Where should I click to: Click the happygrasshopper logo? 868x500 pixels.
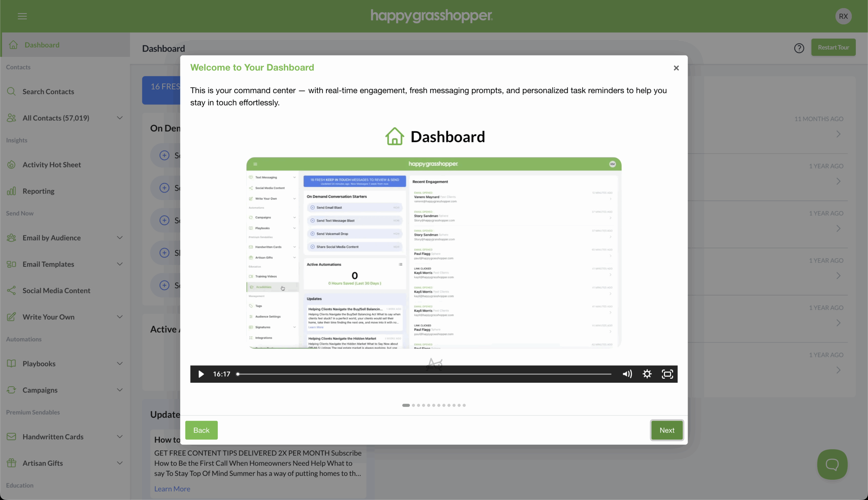431,16
